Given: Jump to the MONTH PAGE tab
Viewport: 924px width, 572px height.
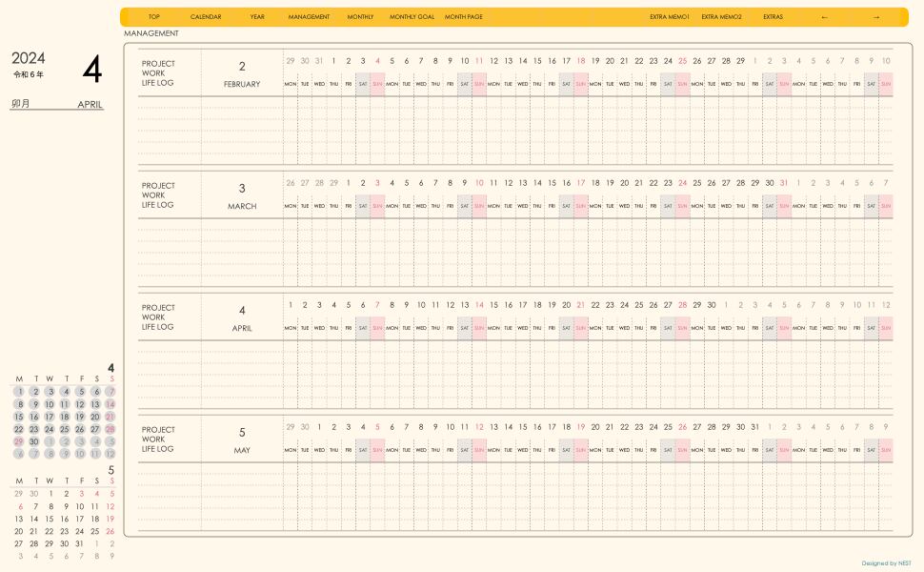Looking at the screenshot, I should (x=463, y=17).
